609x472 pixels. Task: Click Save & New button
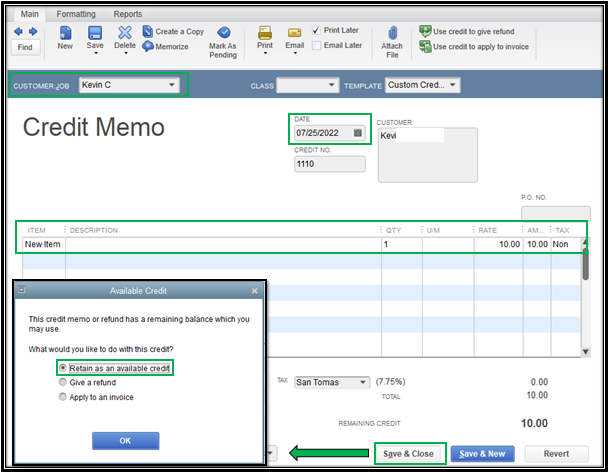pyautogui.click(x=482, y=453)
